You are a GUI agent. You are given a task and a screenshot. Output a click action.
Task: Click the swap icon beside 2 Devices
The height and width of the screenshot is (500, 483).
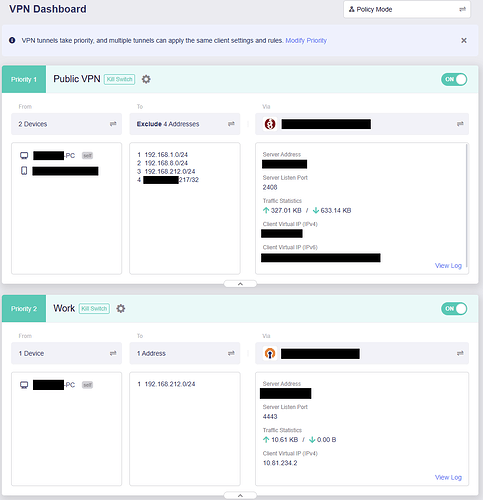[113, 124]
